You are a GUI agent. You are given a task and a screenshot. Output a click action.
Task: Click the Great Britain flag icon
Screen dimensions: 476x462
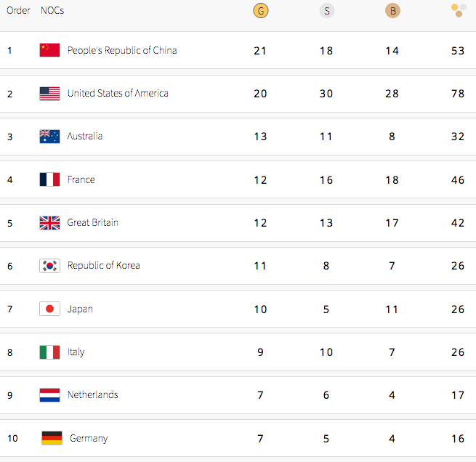(x=49, y=223)
